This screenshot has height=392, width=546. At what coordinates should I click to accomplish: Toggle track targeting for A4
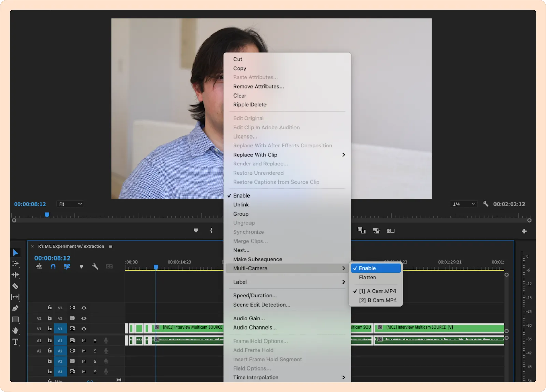60,372
